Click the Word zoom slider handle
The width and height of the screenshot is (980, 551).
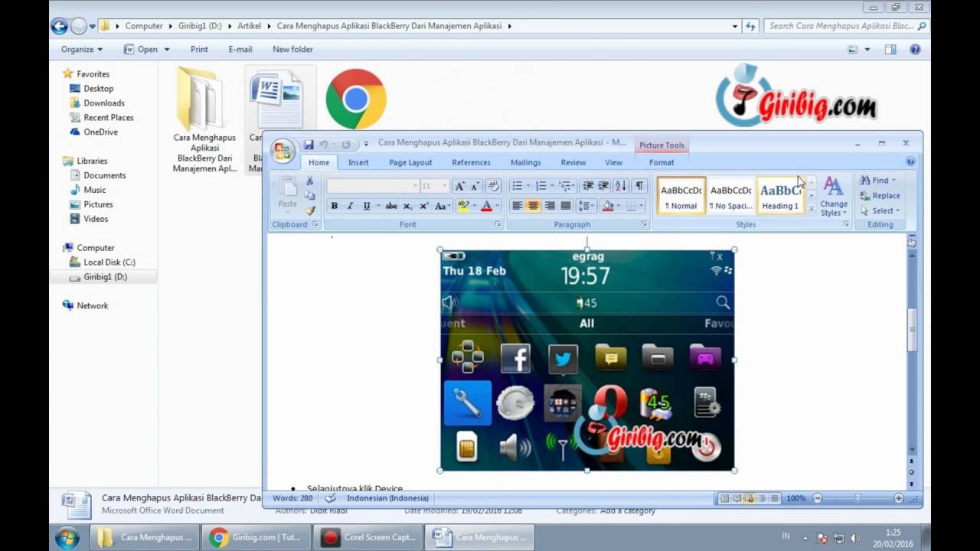pos(857,498)
